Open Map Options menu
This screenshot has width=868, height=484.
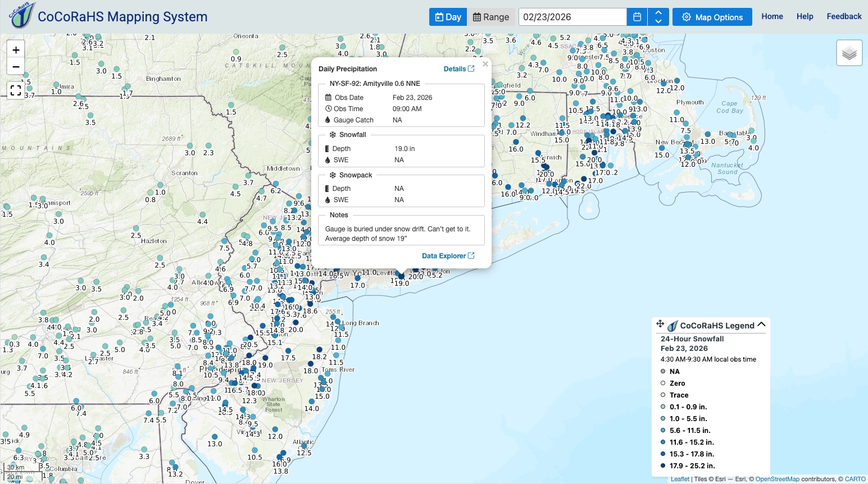coord(712,17)
